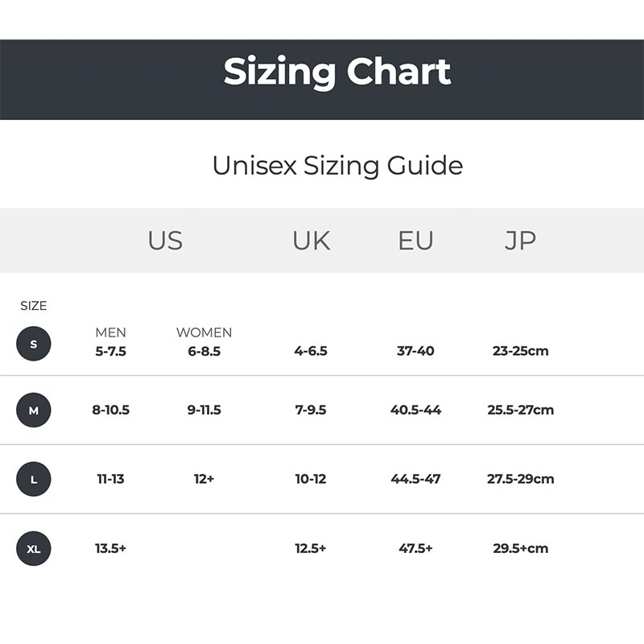Select the EU column header
644x644 pixels.
[415, 240]
